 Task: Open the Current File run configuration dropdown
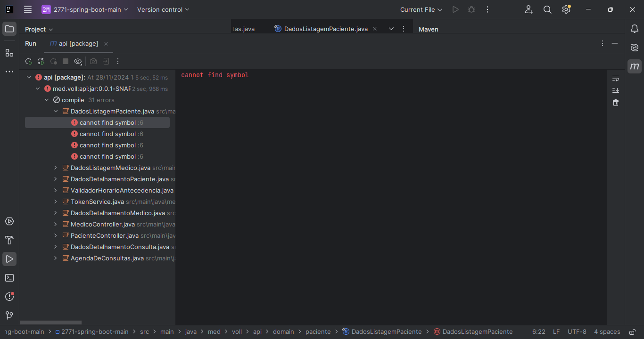pyautogui.click(x=421, y=9)
